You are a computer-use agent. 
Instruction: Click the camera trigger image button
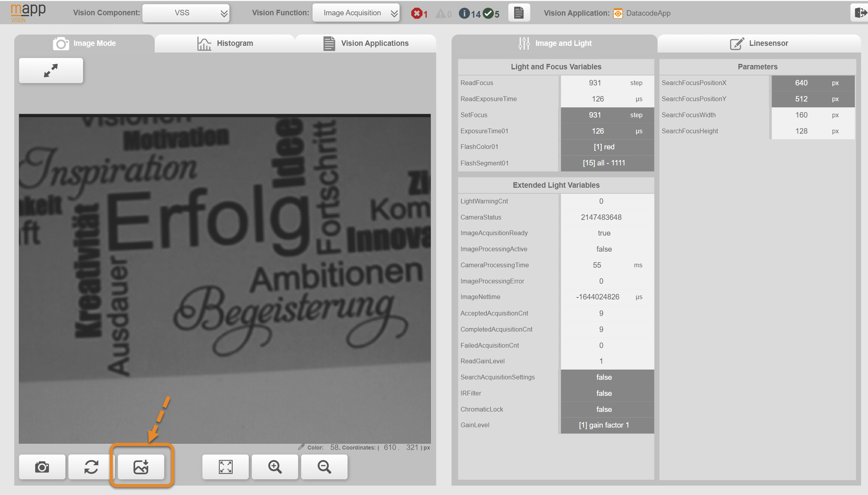(x=42, y=467)
